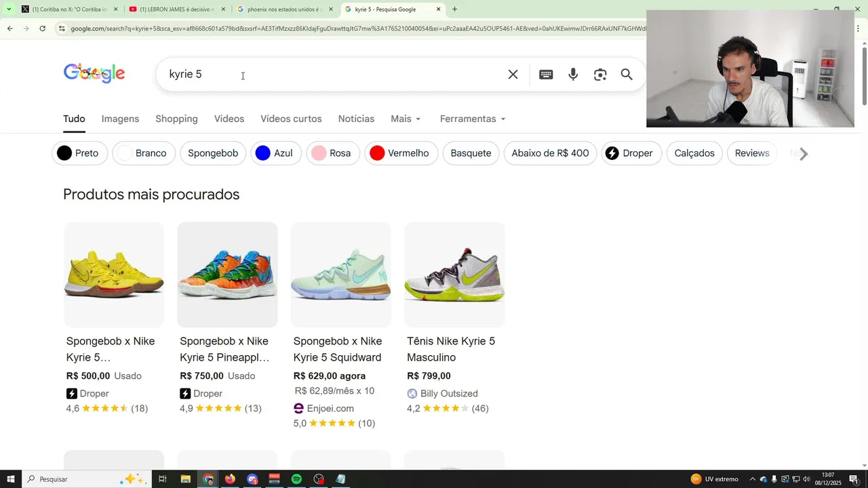Filter by Preto color chip
This screenshot has width=868, height=488.
click(x=79, y=153)
